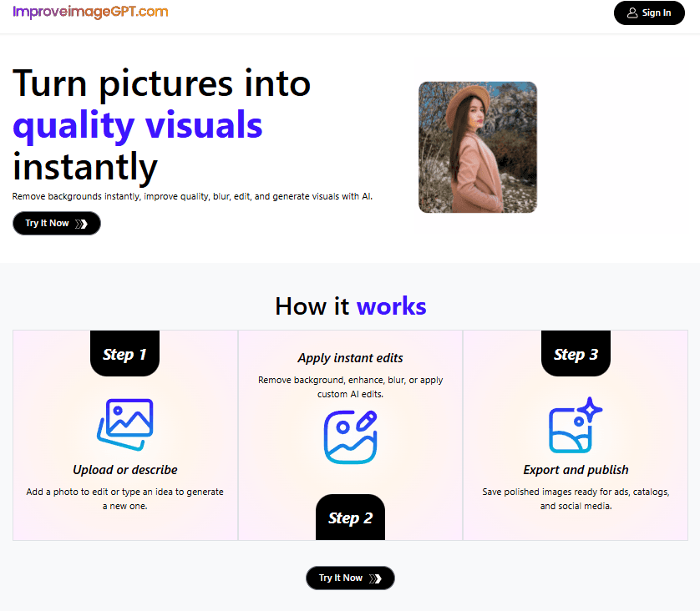The width and height of the screenshot is (700, 611).
Task: Click the blue Step 2 instant edits icon
Action: click(350, 434)
